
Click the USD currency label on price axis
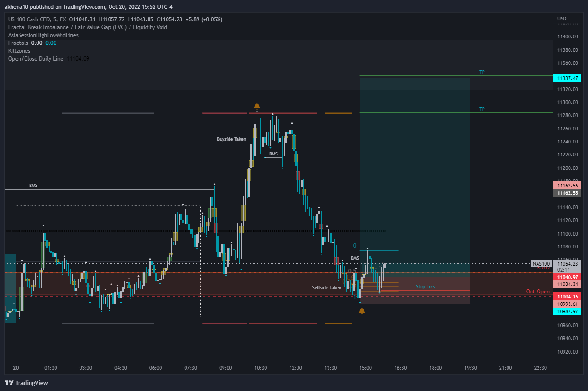pyautogui.click(x=562, y=19)
